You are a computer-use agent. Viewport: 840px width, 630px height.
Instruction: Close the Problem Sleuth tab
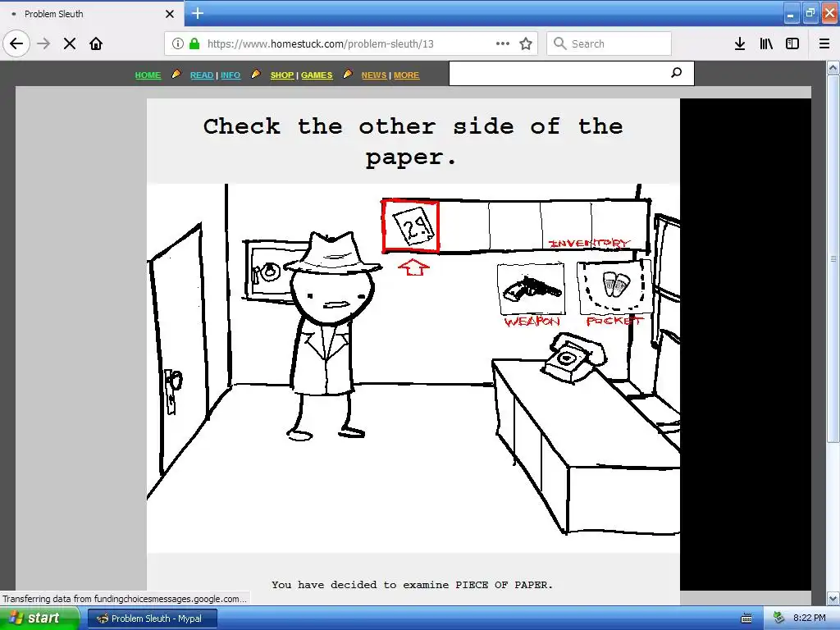tap(169, 14)
